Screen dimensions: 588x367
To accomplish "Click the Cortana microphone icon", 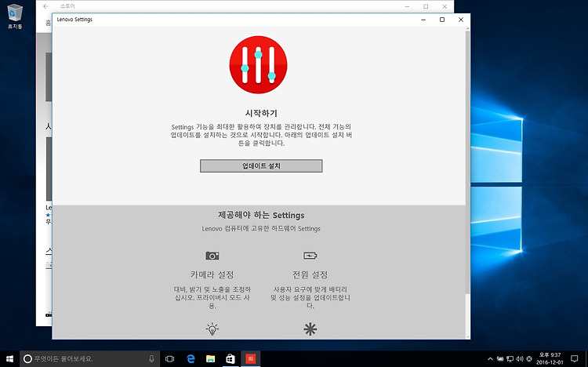I will 151,358.
